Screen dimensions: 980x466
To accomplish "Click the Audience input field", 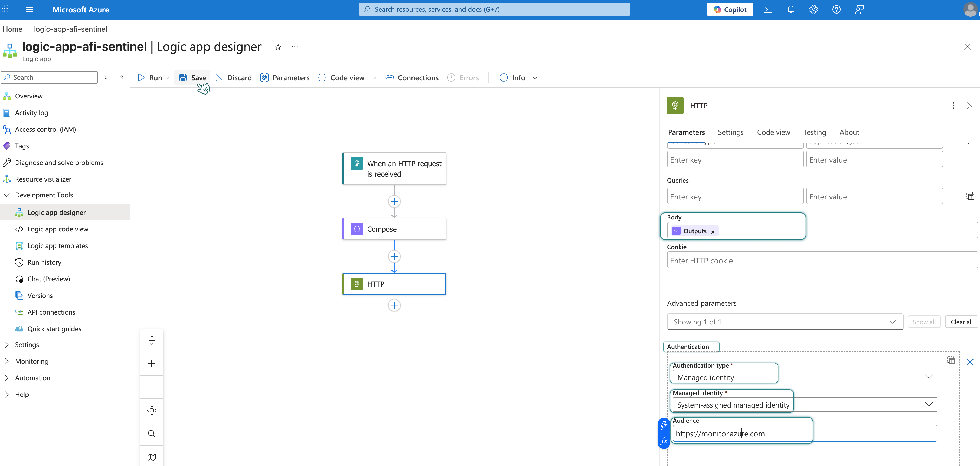I will pos(805,434).
